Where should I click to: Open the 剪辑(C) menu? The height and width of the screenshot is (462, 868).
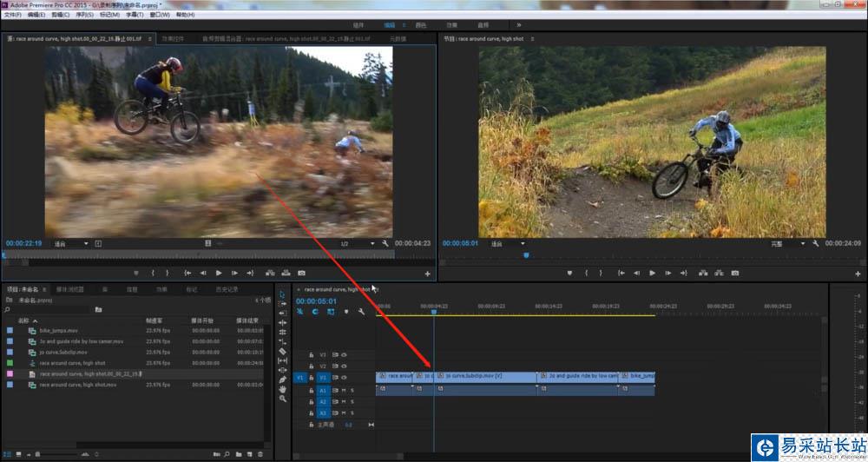pyautogui.click(x=61, y=15)
